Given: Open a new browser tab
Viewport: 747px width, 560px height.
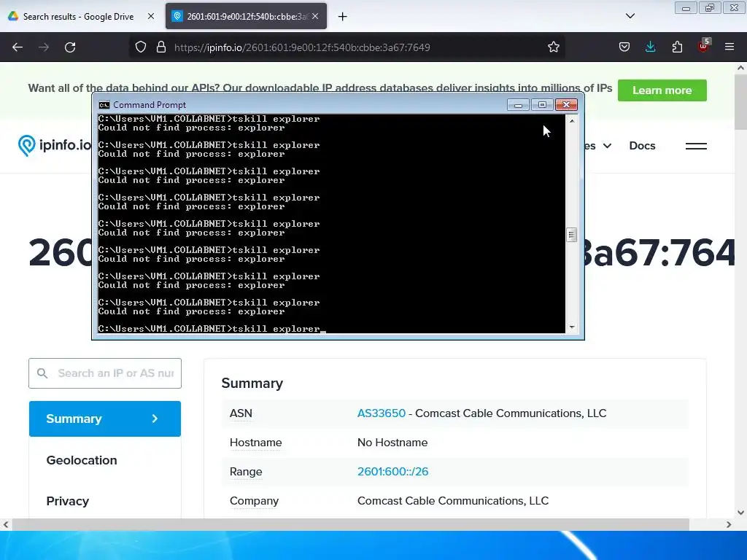Looking at the screenshot, I should pos(343,17).
